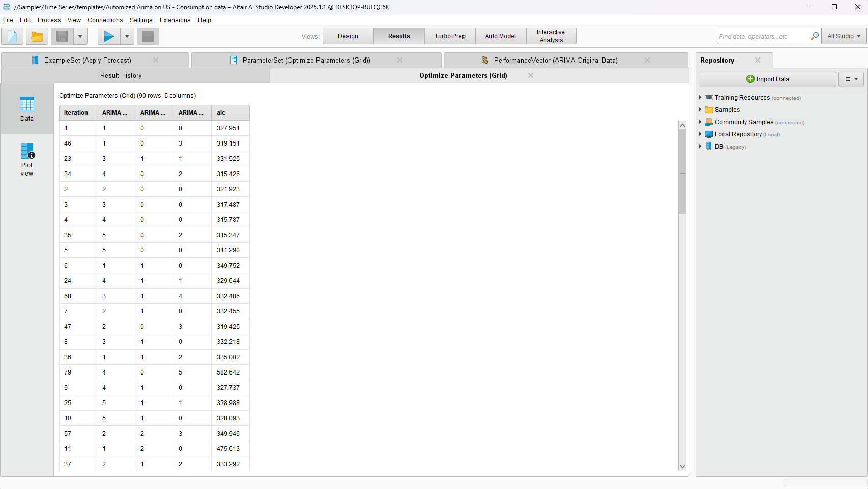Click the Training Resources repository icon
Viewport: 868px width, 489px height.
pos(709,97)
